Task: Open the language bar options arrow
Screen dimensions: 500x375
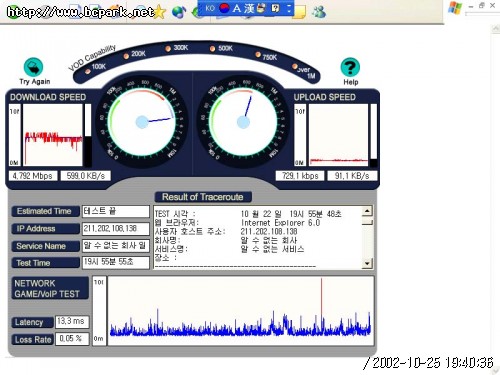Action: coord(289,8)
